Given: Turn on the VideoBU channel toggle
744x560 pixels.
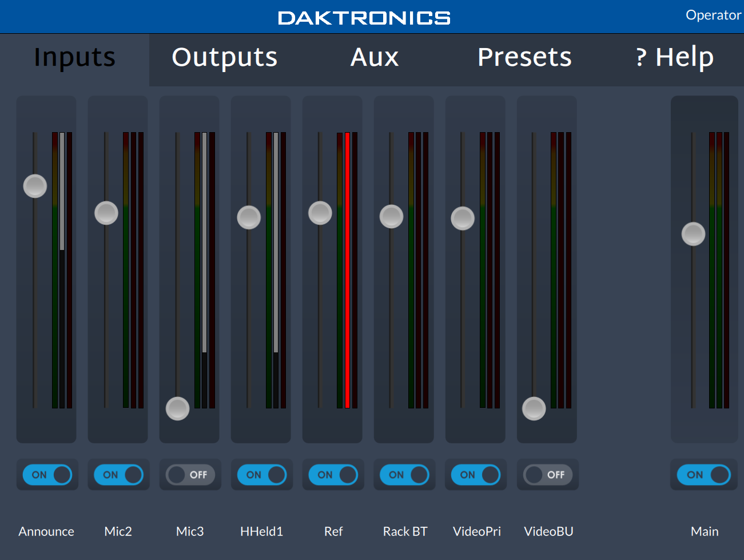Looking at the screenshot, I should click(547, 475).
